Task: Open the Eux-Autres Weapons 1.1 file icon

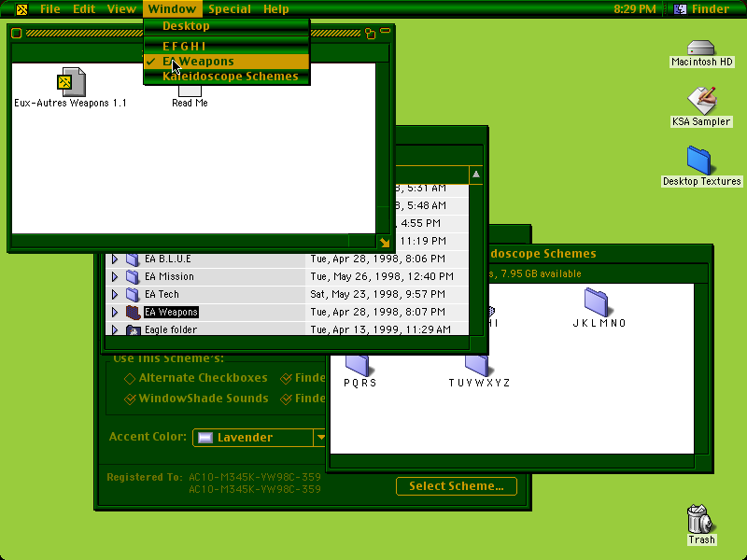Action: (71, 82)
